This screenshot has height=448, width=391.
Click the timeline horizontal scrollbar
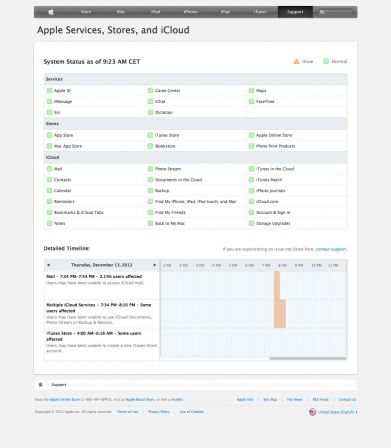[308, 358]
